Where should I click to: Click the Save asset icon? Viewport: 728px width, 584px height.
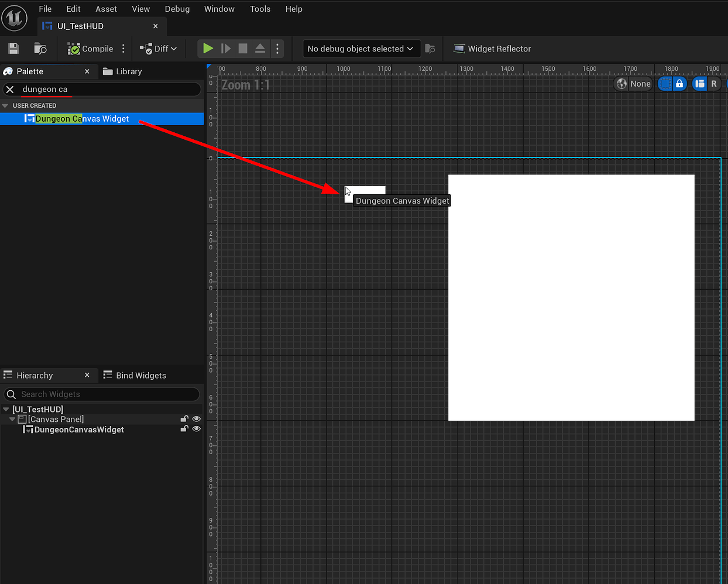(13, 49)
